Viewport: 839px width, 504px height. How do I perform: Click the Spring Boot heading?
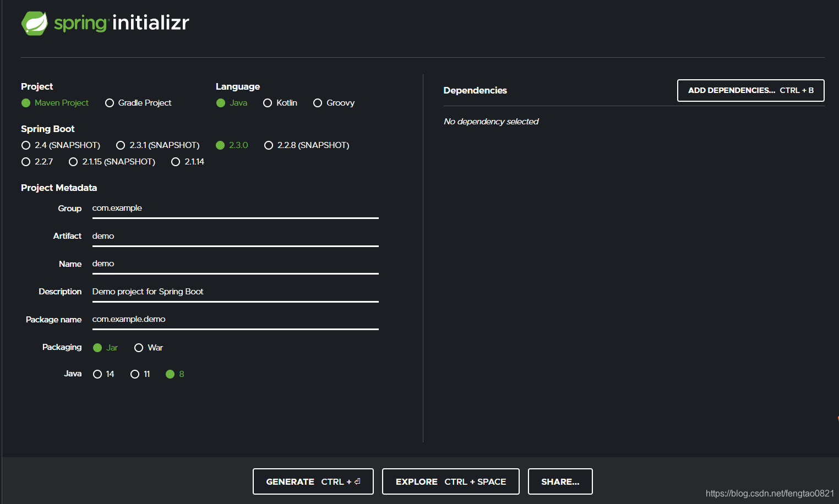click(48, 129)
